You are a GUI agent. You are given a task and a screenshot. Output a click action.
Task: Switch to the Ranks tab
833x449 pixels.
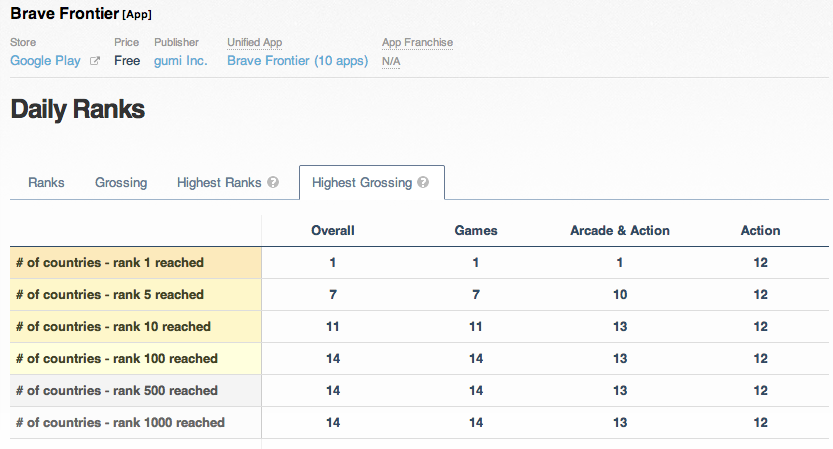(x=46, y=183)
